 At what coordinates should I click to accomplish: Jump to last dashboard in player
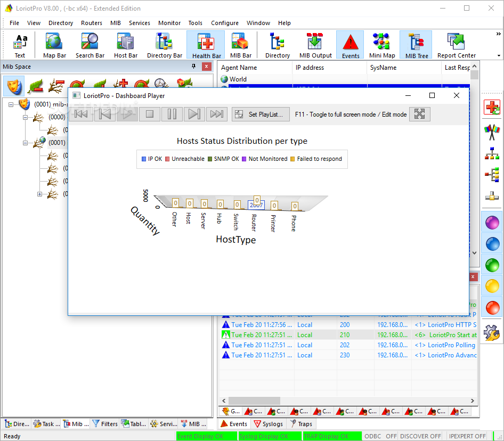pos(217,114)
